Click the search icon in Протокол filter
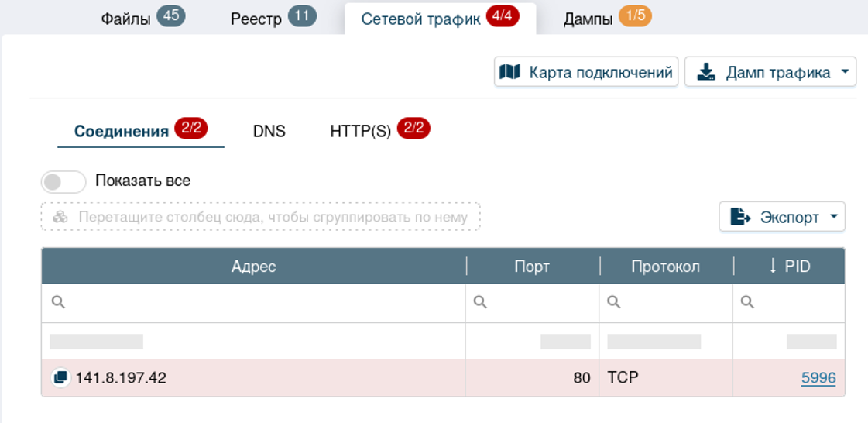868x423 pixels. pyautogui.click(x=614, y=303)
